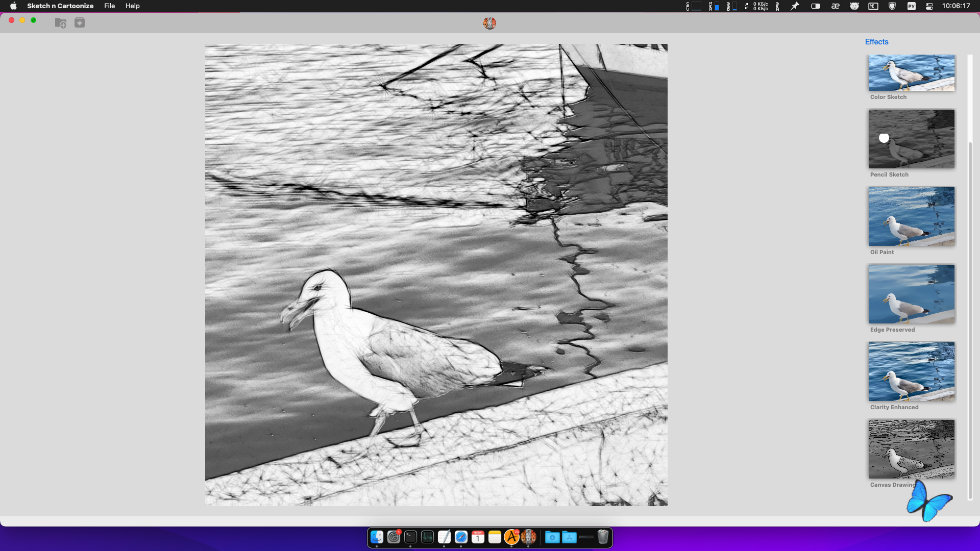The image size is (980, 551).
Task: Open the Downloads folder stack in Dock
Action: pos(552,537)
